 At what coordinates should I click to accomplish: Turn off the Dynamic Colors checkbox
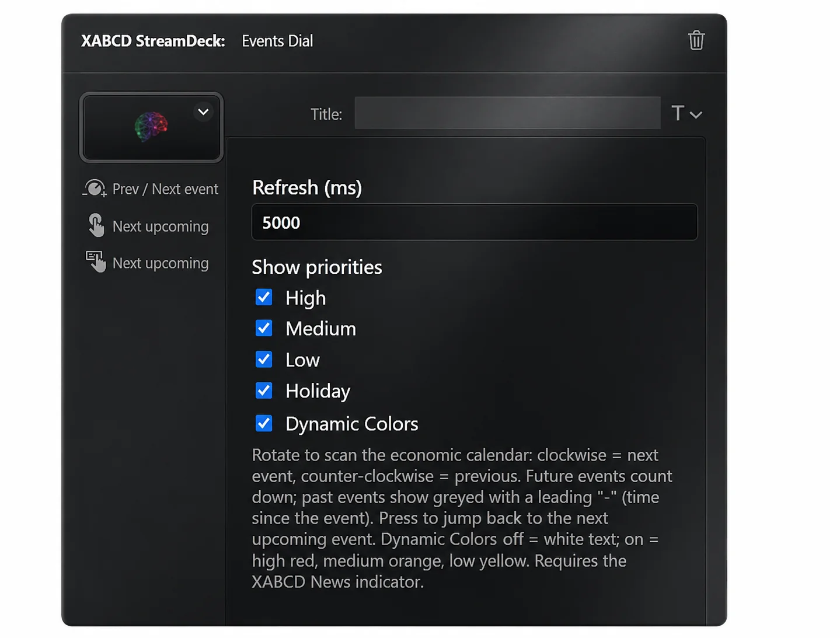click(264, 423)
